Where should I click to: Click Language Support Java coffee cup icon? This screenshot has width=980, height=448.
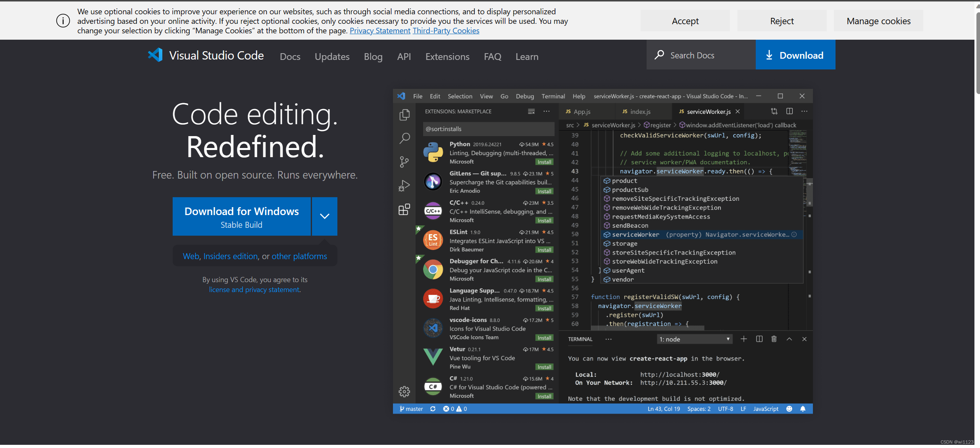[433, 299]
